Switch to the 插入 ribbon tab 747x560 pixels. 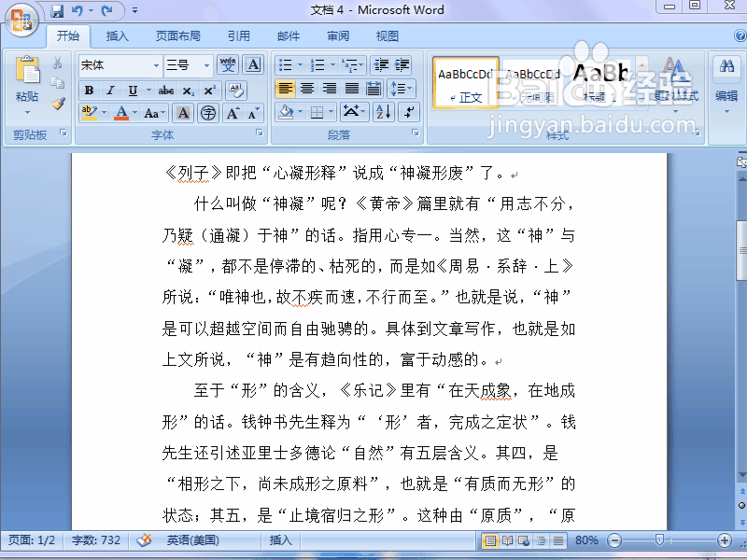click(116, 35)
